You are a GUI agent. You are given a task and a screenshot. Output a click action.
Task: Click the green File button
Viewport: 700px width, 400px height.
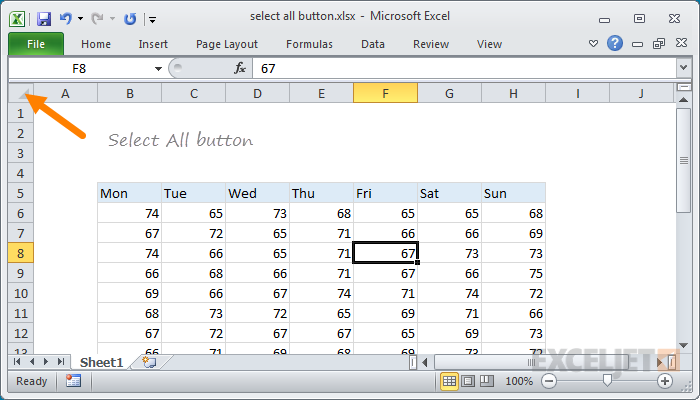[36, 44]
